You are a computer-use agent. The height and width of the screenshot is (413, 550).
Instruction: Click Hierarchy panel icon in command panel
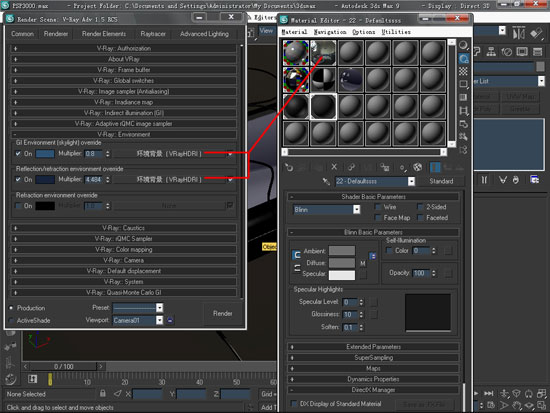491,52
